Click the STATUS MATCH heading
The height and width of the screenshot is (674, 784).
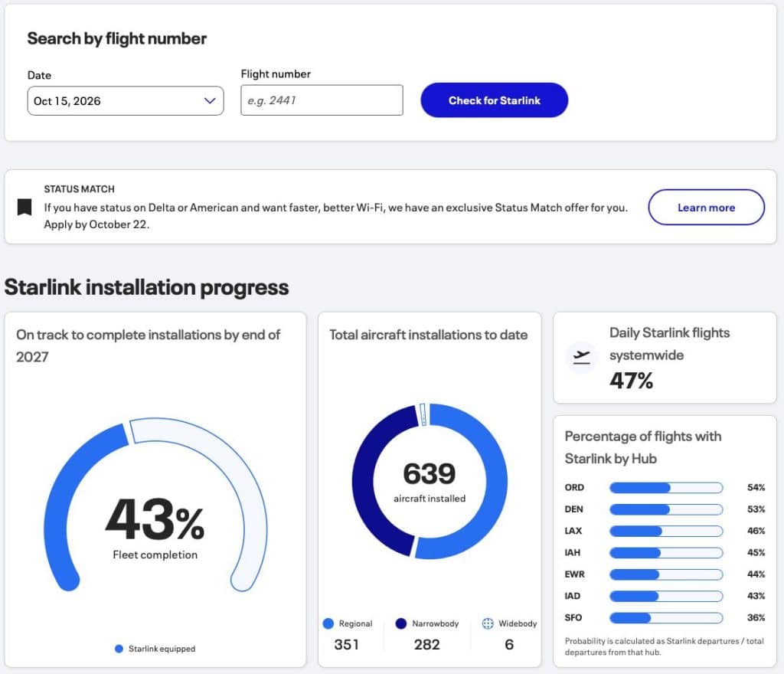point(79,189)
